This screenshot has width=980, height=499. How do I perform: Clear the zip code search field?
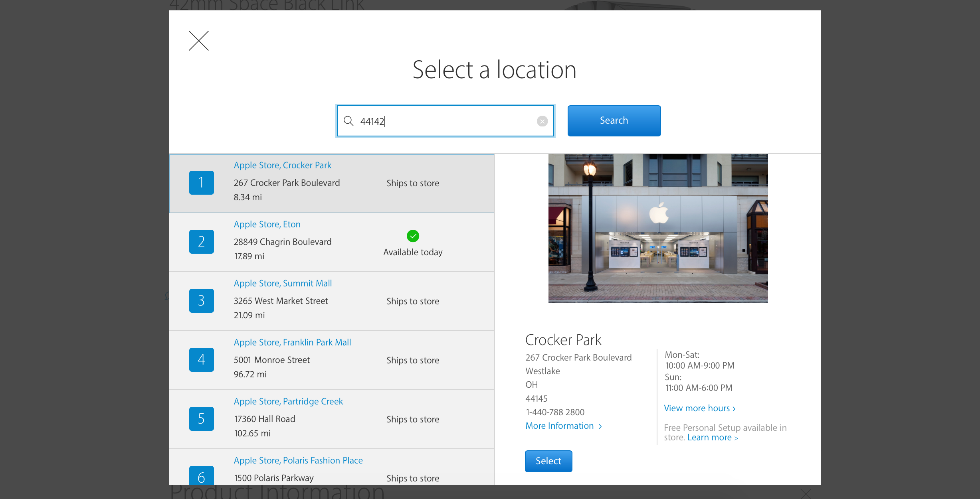tap(542, 121)
